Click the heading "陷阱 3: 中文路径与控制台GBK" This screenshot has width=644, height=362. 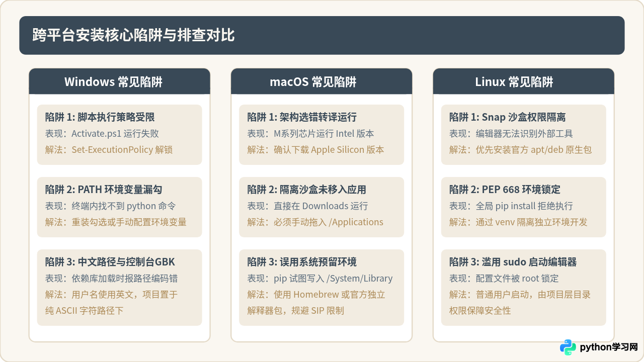coord(110,262)
